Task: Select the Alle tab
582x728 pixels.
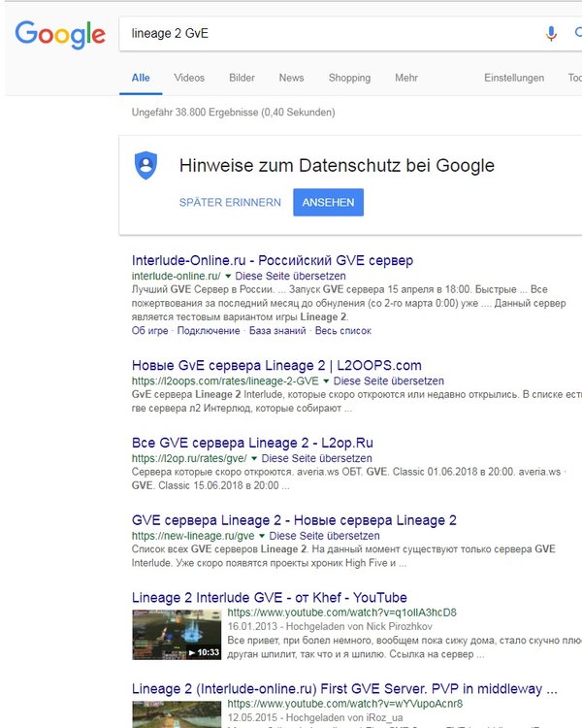Action: (141, 78)
